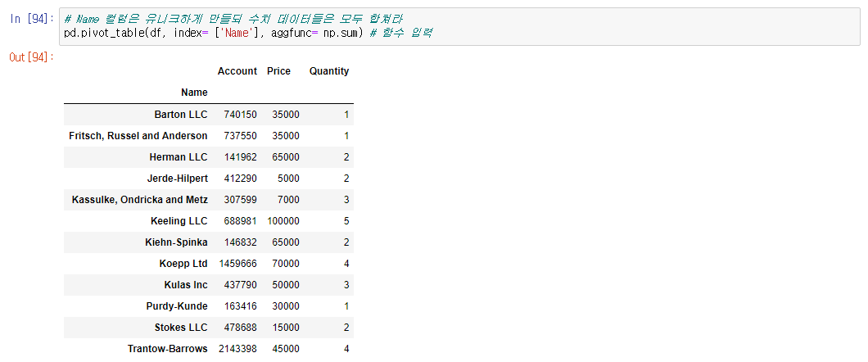Image resolution: width=868 pixels, height=362 pixels.
Task: Click Price value 100000 for Keeling LLC
Action: click(x=283, y=221)
